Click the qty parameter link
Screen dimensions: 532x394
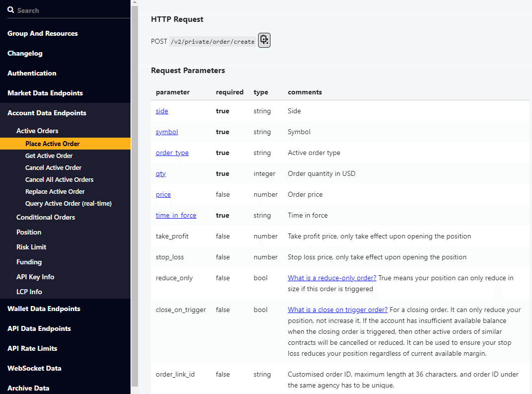click(161, 174)
